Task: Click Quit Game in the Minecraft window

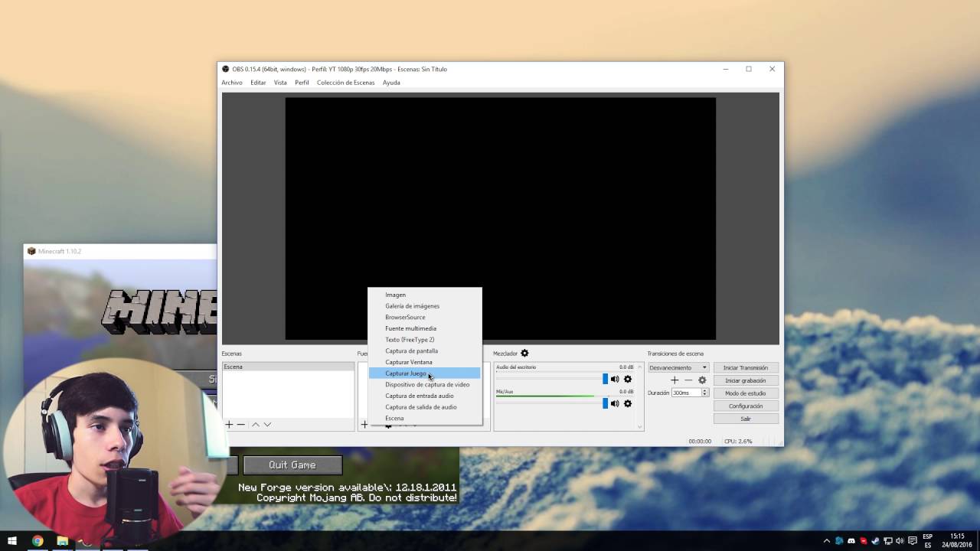Action: (x=292, y=465)
